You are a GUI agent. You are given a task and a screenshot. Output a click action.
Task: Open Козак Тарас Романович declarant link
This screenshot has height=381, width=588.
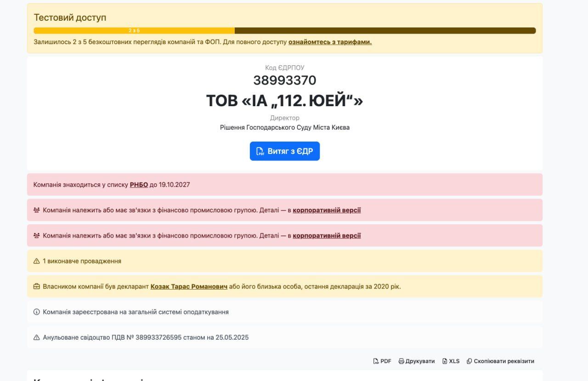(x=189, y=287)
